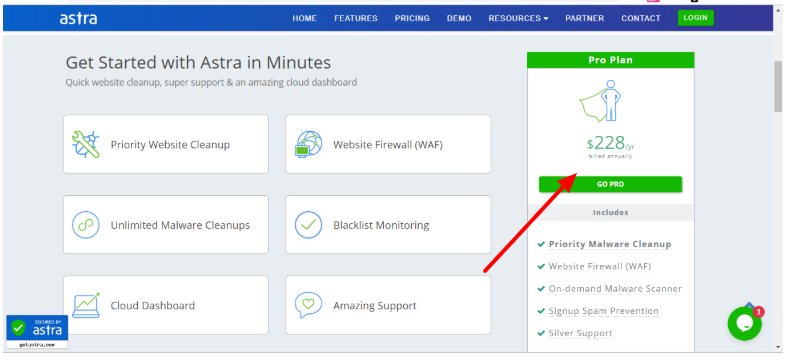Click checkmark beside Signup Spam Prevention
The width and height of the screenshot is (793, 362).
(x=541, y=311)
